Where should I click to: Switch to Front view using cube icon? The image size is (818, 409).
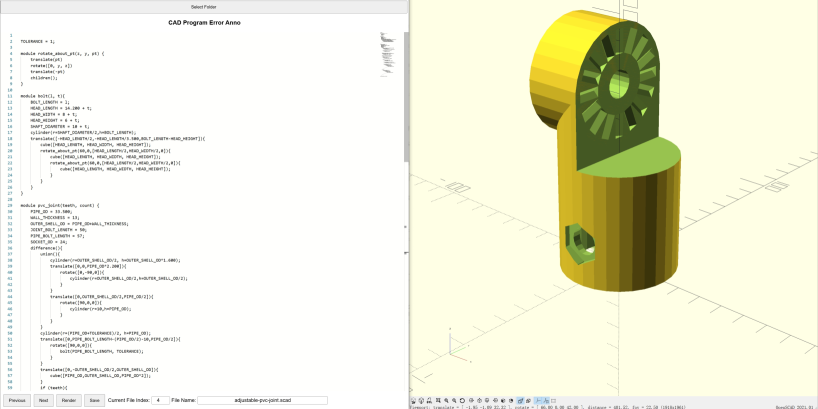coord(503,400)
